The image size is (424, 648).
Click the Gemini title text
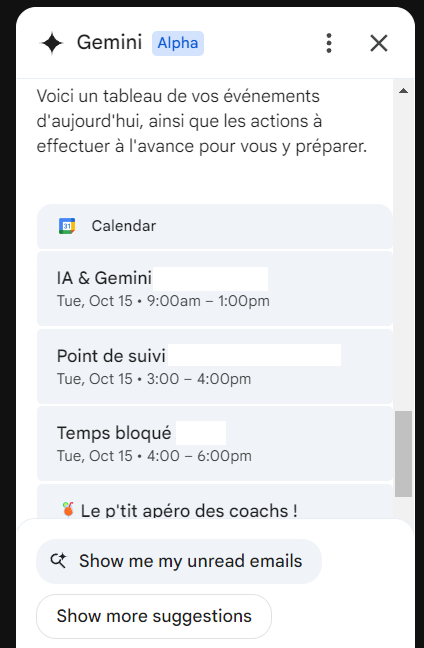(110, 43)
